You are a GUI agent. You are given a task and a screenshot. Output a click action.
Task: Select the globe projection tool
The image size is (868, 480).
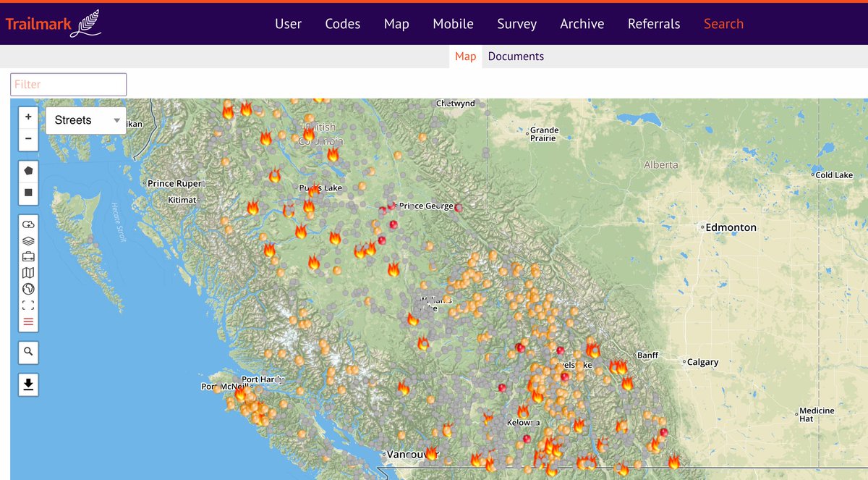coord(28,288)
